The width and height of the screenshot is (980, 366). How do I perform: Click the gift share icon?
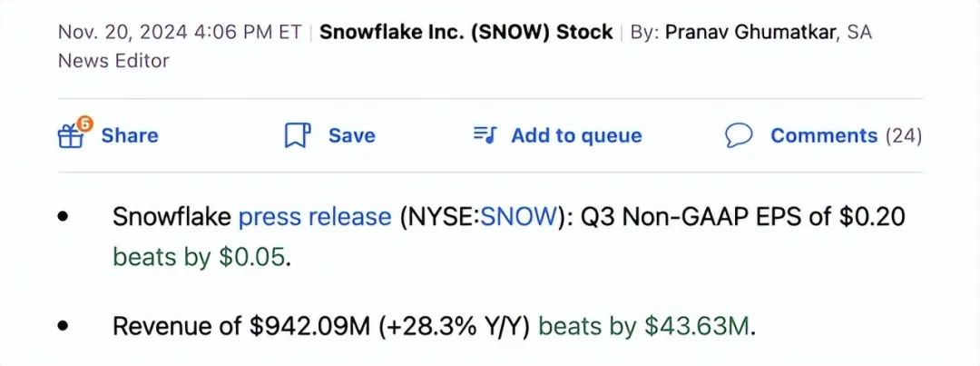71,137
